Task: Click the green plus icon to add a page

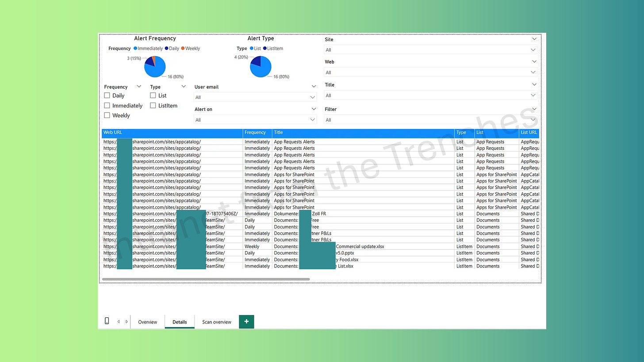Action: point(246,321)
